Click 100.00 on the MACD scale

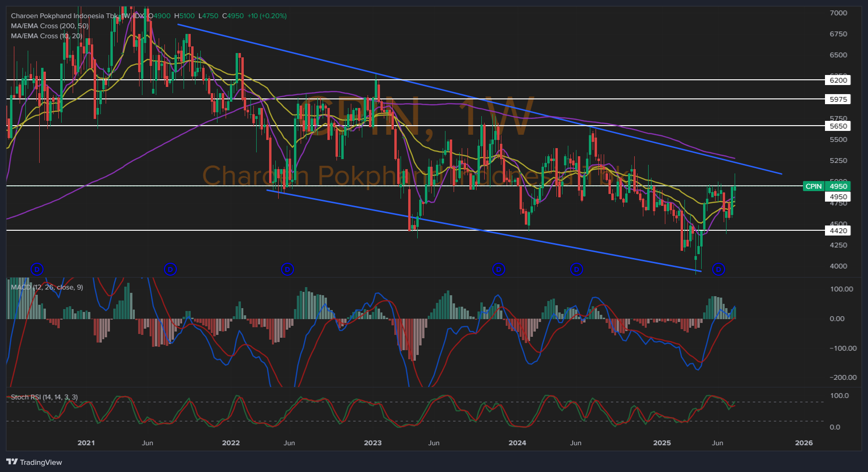pos(842,289)
